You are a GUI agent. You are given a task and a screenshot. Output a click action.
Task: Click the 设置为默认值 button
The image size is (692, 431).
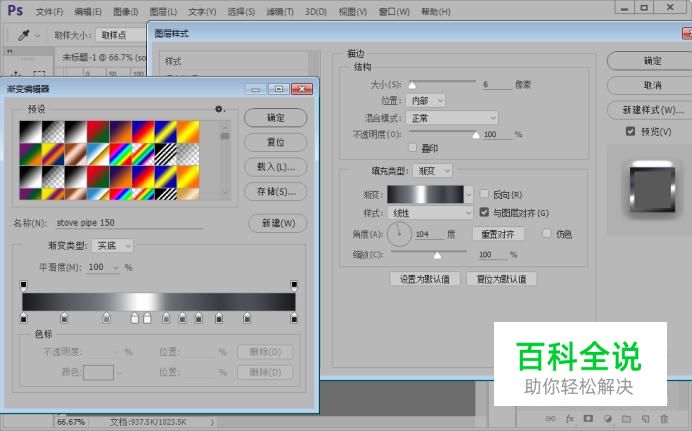coord(425,279)
